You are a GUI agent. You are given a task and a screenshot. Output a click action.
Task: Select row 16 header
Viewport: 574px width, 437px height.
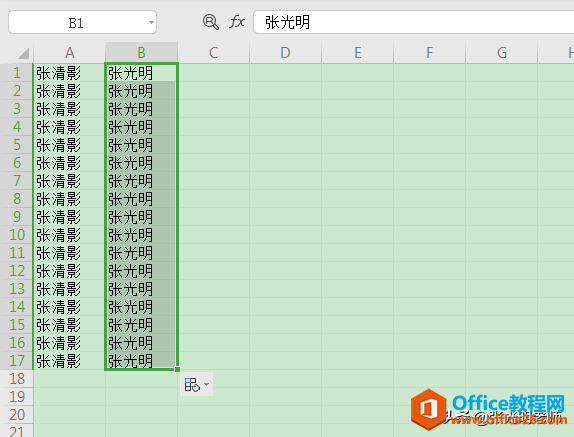(x=17, y=343)
